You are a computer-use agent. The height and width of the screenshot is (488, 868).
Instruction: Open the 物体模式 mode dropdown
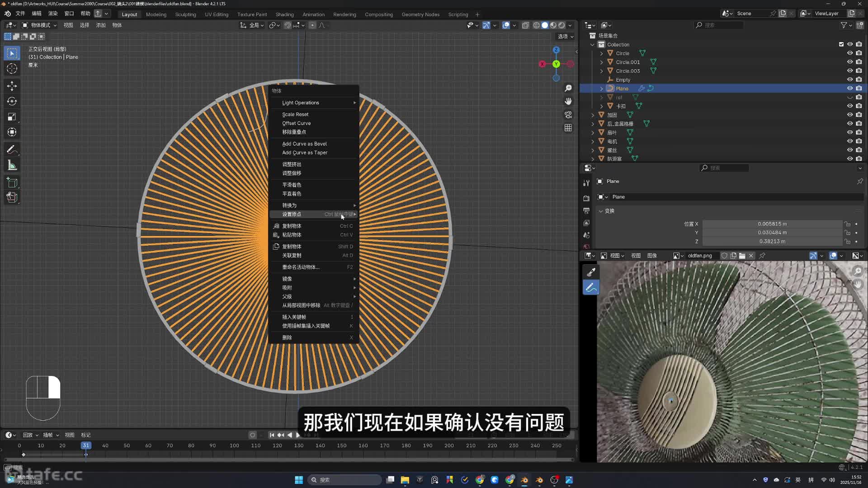click(x=40, y=25)
